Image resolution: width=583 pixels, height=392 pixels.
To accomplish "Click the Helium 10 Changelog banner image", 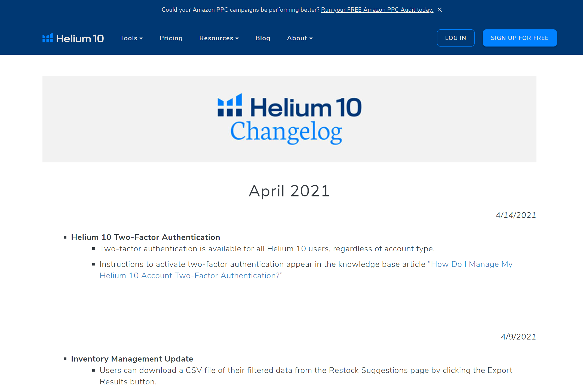I will [x=289, y=119].
